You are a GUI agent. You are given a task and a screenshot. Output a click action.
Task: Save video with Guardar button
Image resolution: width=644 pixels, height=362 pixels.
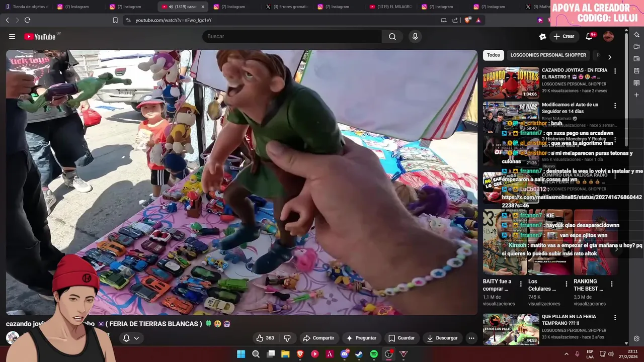[401, 338]
